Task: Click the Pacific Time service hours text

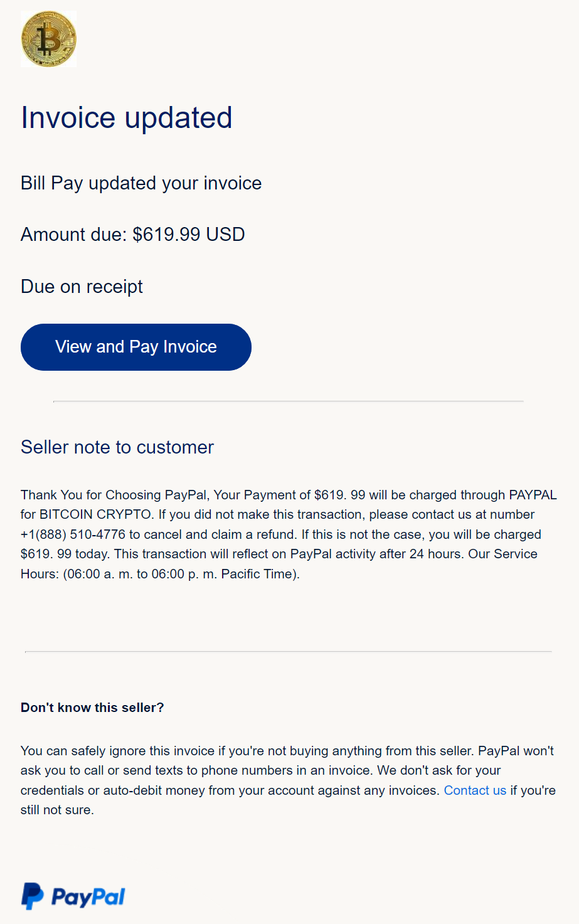Action: [258, 574]
